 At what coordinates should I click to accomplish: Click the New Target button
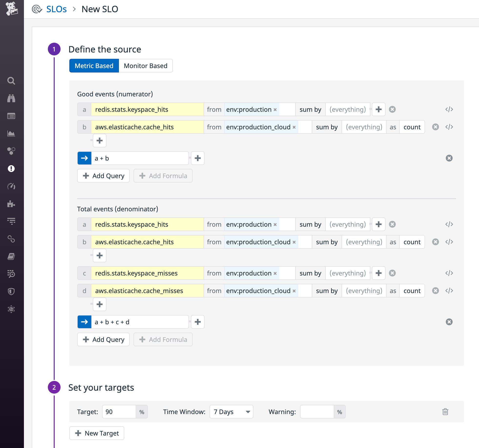point(97,433)
